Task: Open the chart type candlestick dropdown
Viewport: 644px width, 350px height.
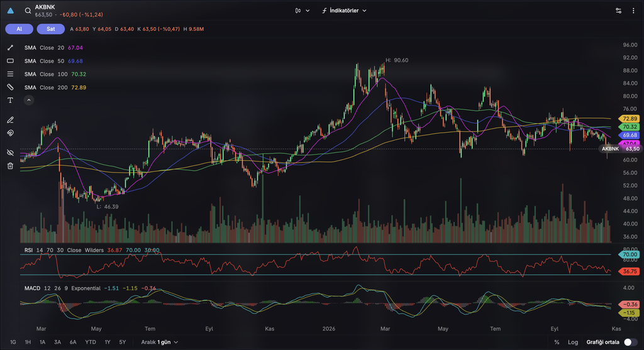Action: click(302, 11)
